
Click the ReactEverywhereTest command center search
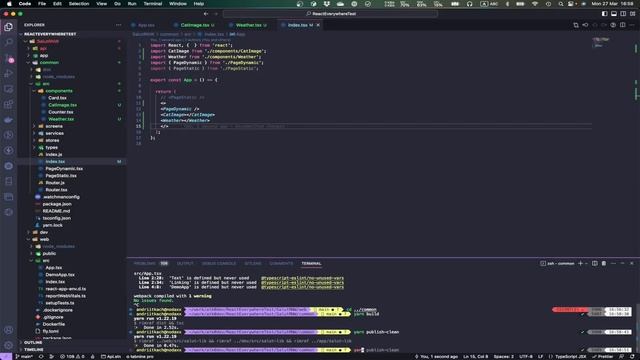click(330, 14)
